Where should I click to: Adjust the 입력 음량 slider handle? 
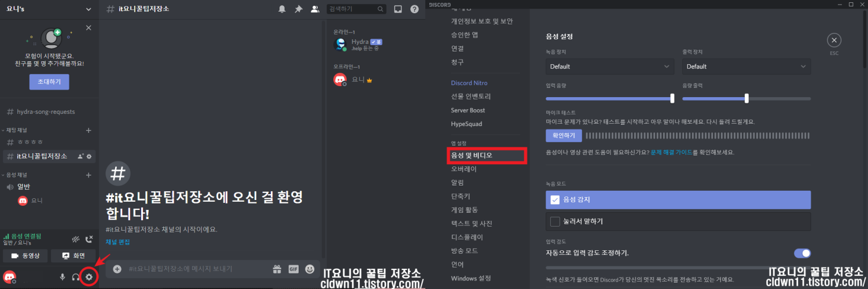672,98
